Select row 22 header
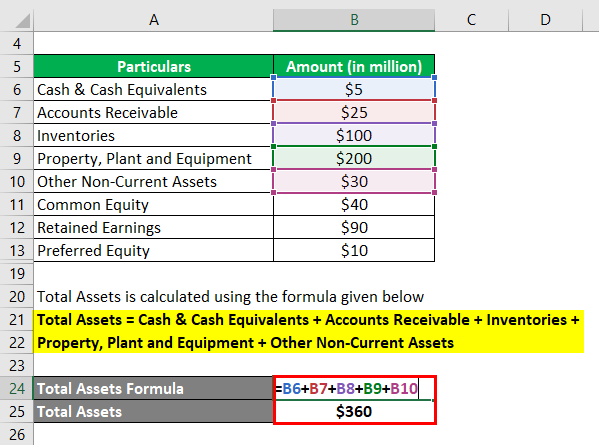 (16, 342)
